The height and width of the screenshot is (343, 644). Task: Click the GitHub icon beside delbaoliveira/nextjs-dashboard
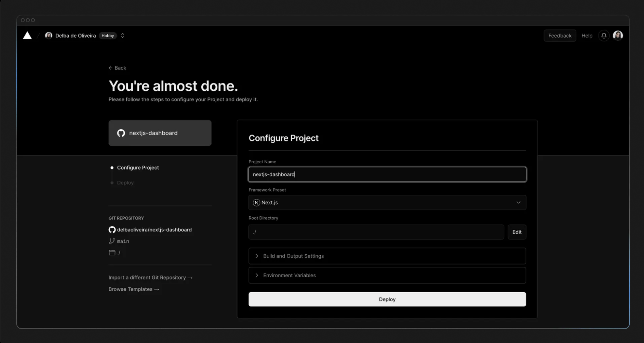point(112,230)
